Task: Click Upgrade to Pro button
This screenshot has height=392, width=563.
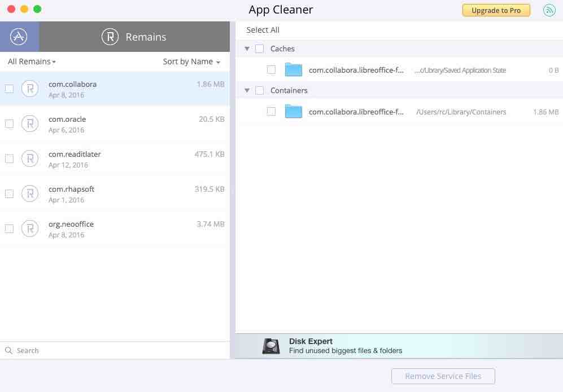Action: [x=496, y=10]
